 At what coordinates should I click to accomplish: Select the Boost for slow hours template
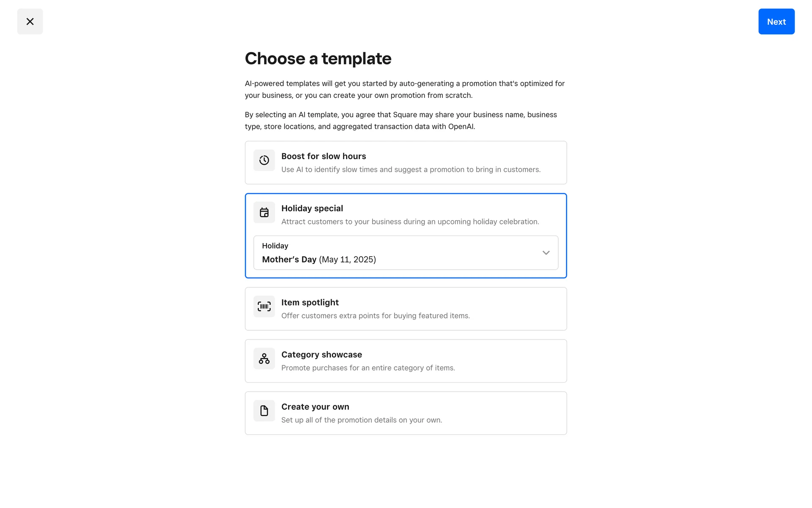(324, 156)
